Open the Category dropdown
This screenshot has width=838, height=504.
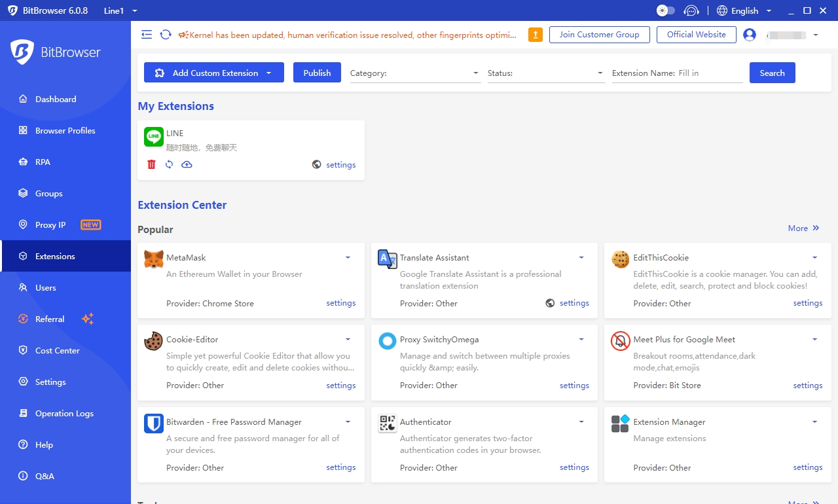(x=416, y=73)
